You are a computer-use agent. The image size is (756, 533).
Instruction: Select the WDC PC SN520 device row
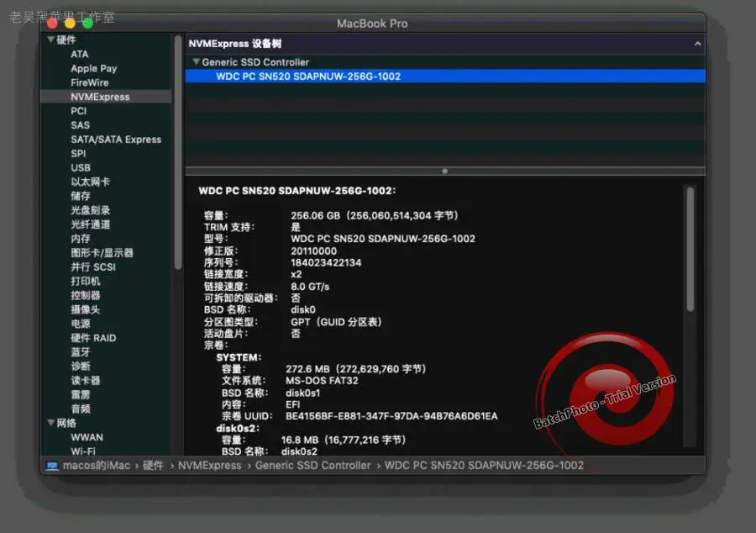(x=445, y=77)
